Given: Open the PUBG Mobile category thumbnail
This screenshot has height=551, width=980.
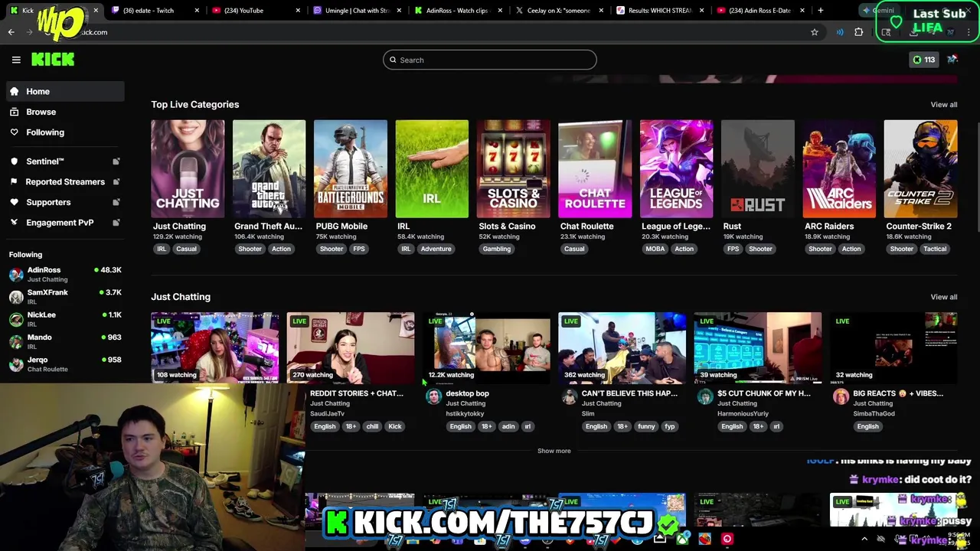Looking at the screenshot, I should [x=351, y=168].
